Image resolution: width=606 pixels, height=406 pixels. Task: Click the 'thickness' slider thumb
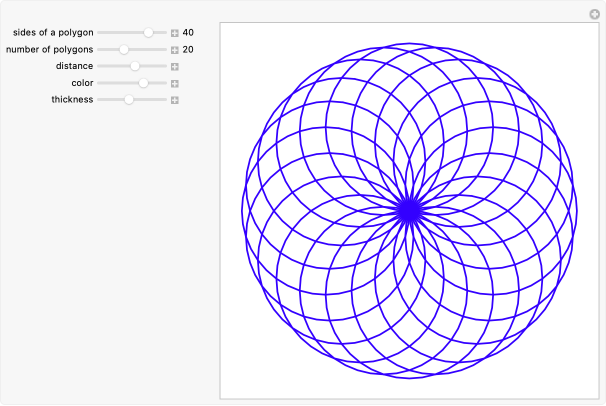(x=129, y=99)
